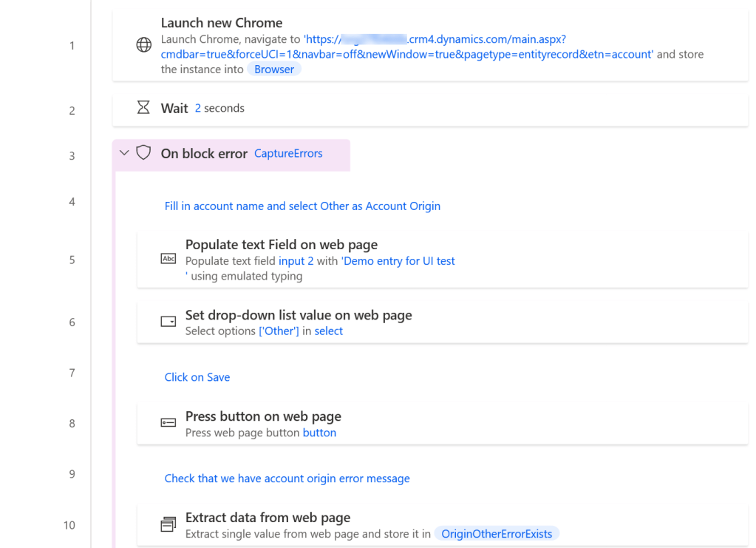Click the hourglass Wait action icon
The width and height of the screenshot is (756, 548).
tap(144, 108)
